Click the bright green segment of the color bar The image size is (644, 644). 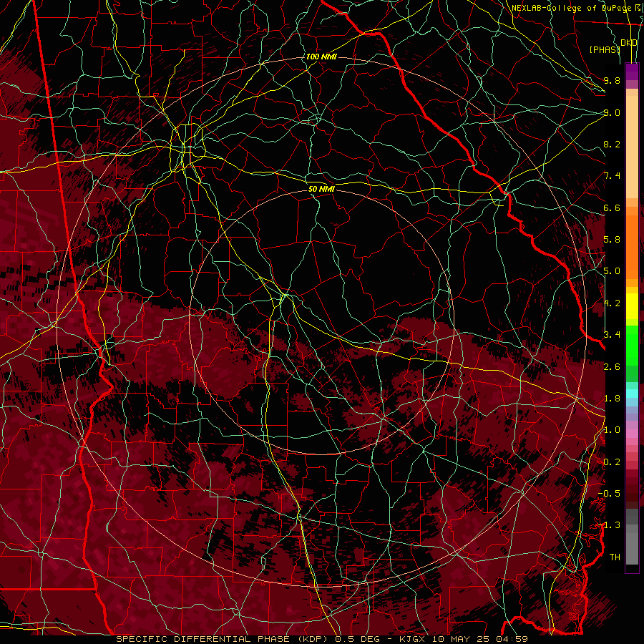coord(632,345)
